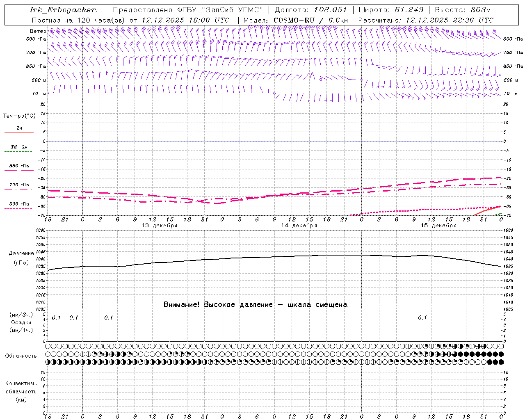The width and height of the screenshot is (525, 420).
Task: Click the "Ветер" wind panel label
Action: coord(38,31)
